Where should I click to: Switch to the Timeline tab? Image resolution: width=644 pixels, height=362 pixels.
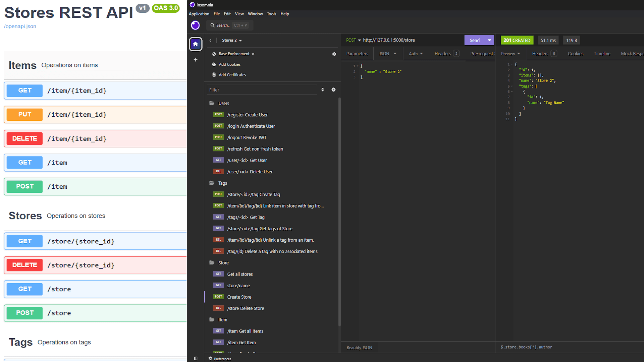click(602, 54)
